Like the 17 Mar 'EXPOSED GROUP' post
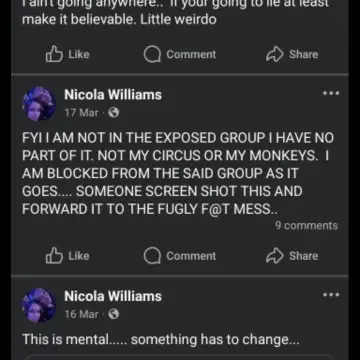Image resolution: width=360 pixels, height=360 pixels. [x=68, y=256]
